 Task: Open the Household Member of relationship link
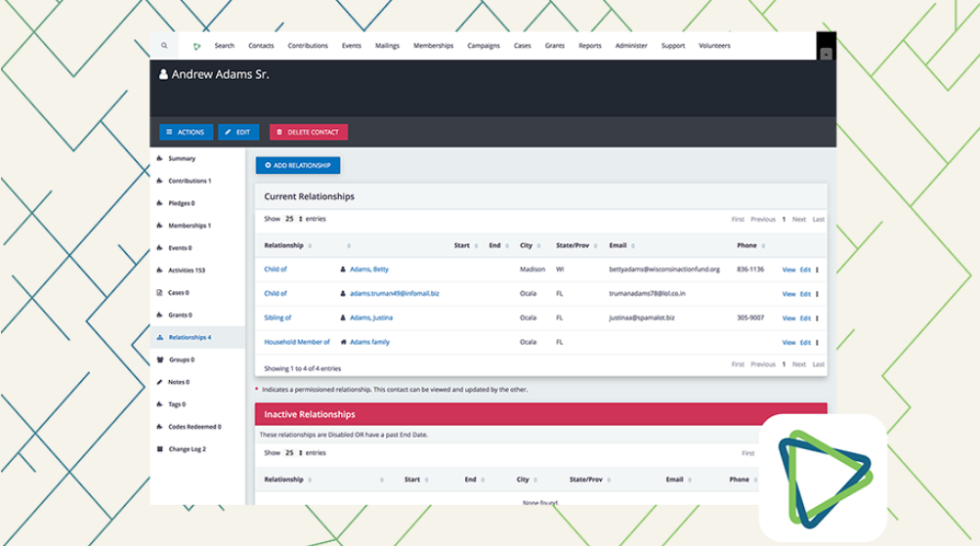coord(296,342)
